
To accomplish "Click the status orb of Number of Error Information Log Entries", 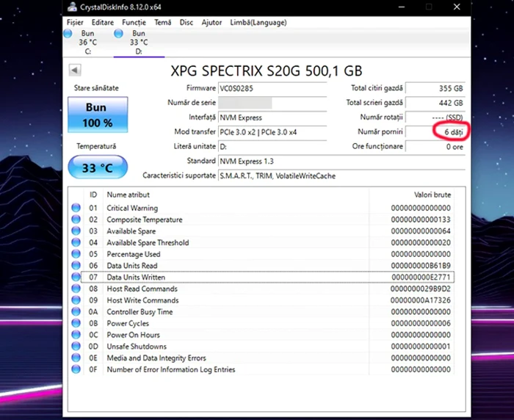I will tap(76, 369).
